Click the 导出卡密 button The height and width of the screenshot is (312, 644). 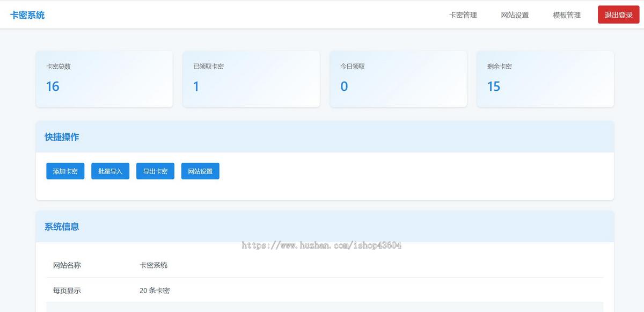(x=155, y=171)
